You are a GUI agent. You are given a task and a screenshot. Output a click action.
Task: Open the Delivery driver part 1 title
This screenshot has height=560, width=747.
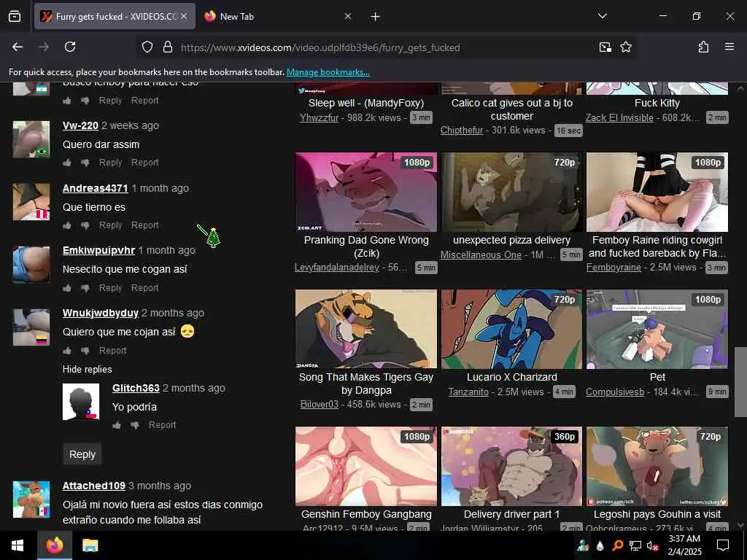(x=511, y=514)
